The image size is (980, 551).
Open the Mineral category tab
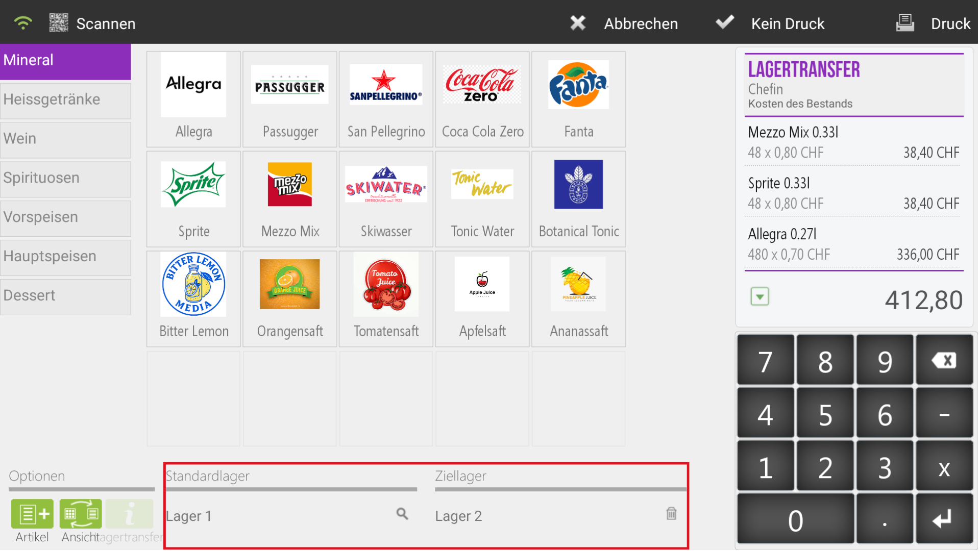pyautogui.click(x=65, y=61)
